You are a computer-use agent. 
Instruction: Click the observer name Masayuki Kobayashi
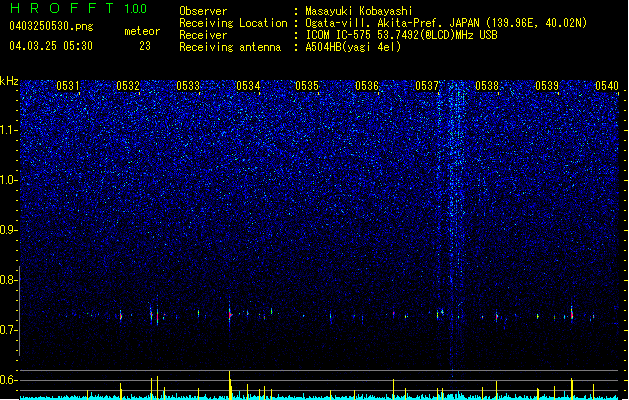pos(359,11)
